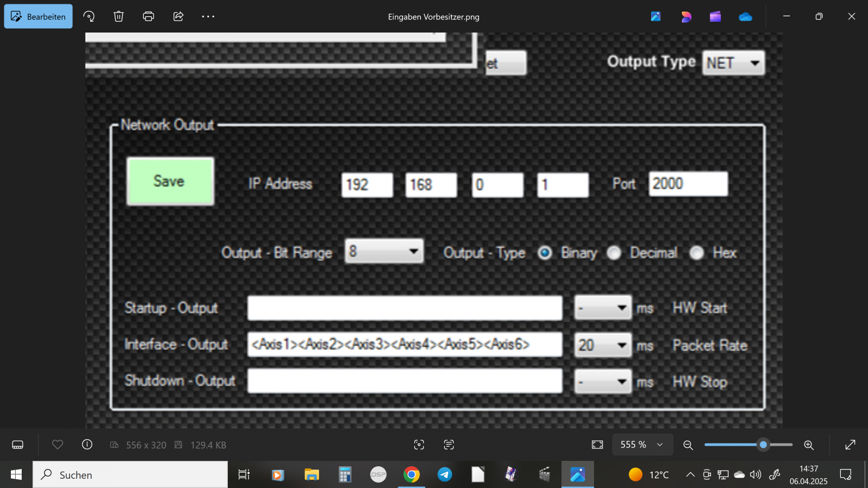
Task: Open the Output - Bit Range dropdown
Action: coord(384,252)
